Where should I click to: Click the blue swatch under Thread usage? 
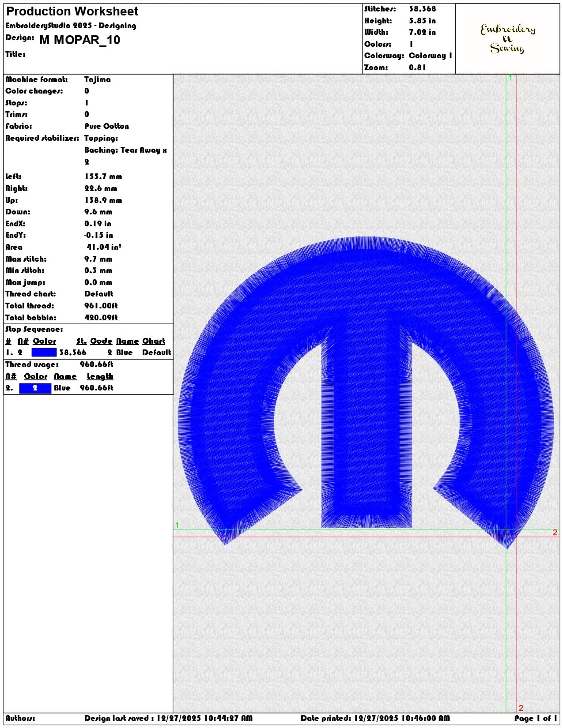pos(35,388)
